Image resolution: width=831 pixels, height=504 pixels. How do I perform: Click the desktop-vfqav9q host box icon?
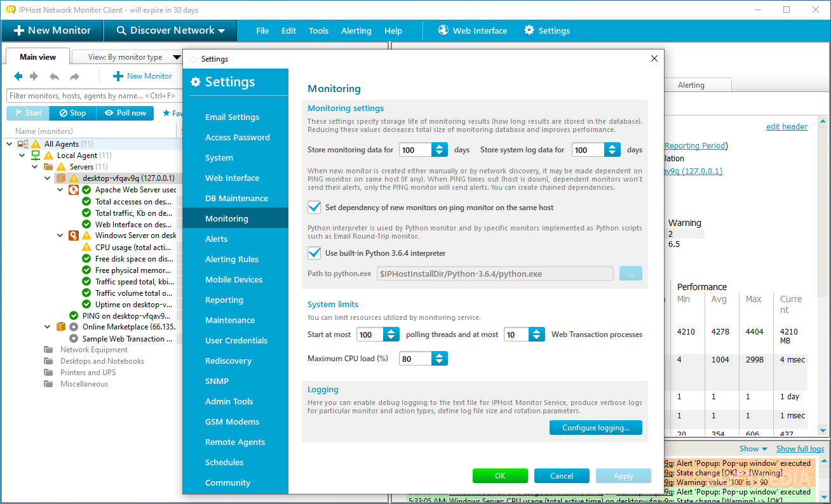(x=61, y=178)
